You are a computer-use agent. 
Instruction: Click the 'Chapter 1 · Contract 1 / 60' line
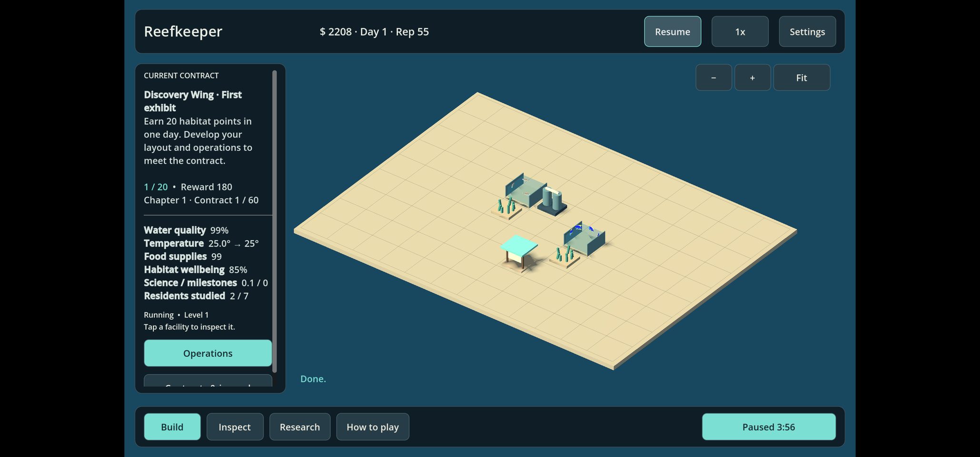[201, 200]
